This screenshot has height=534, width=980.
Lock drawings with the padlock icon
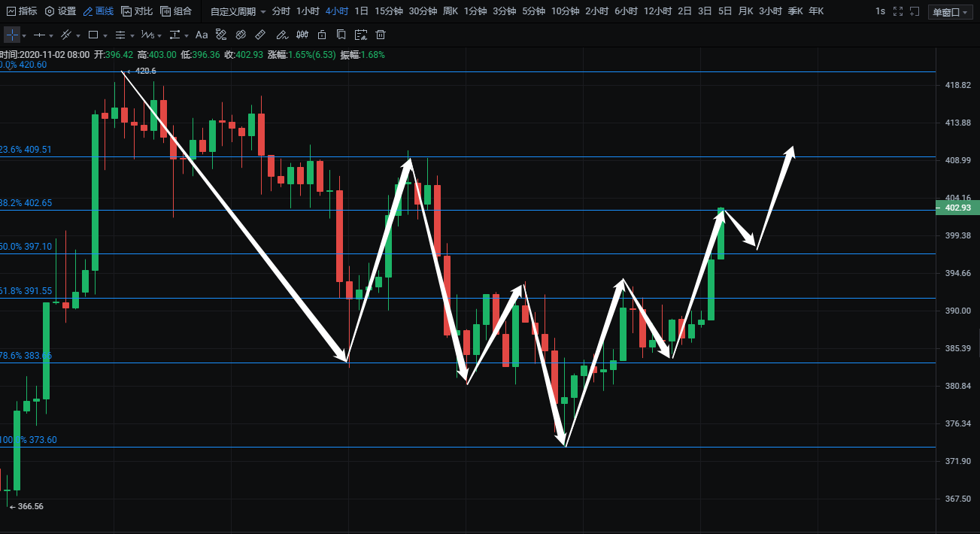pyautogui.click(x=322, y=35)
